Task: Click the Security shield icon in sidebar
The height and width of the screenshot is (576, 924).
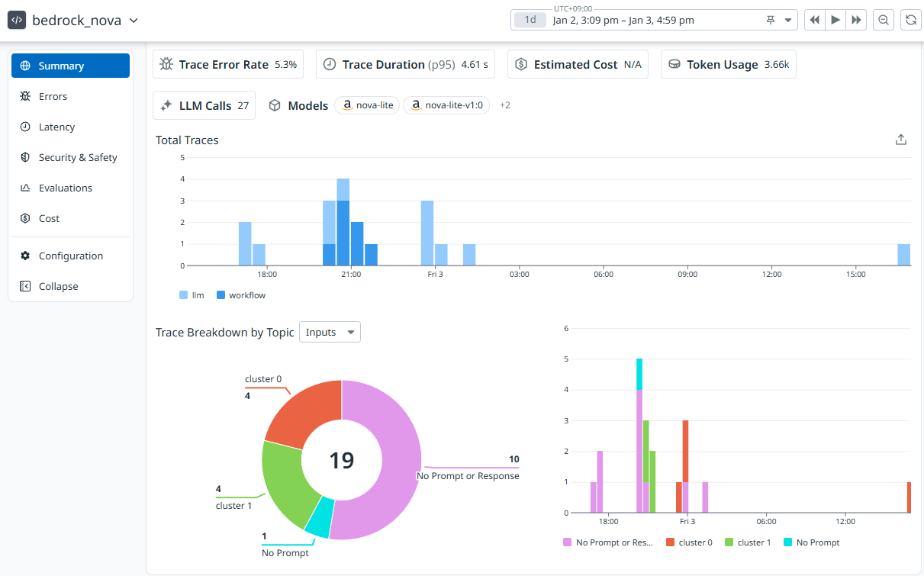Action: pyautogui.click(x=25, y=157)
